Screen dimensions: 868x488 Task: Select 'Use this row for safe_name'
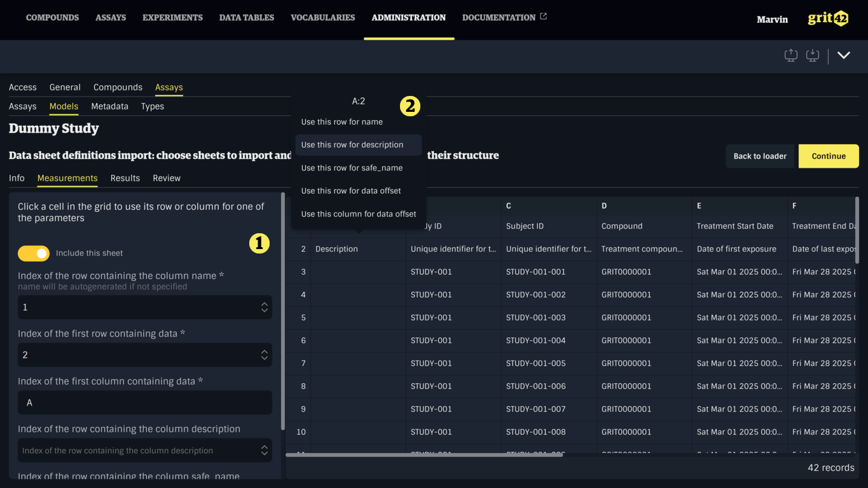352,168
